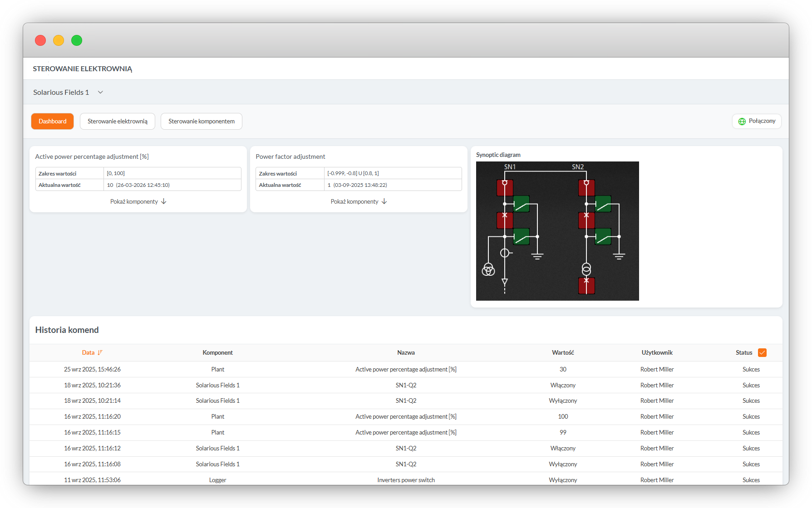Image resolution: width=812 pixels, height=508 pixels.
Task: Click the upper green earthing switch on SN2
Action: point(603,204)
